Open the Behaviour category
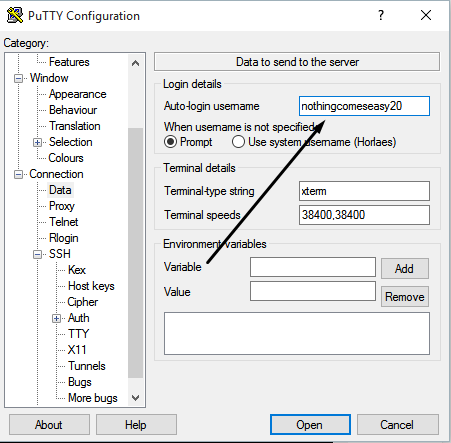Screen dimensions: 451x443 [73, 110]
